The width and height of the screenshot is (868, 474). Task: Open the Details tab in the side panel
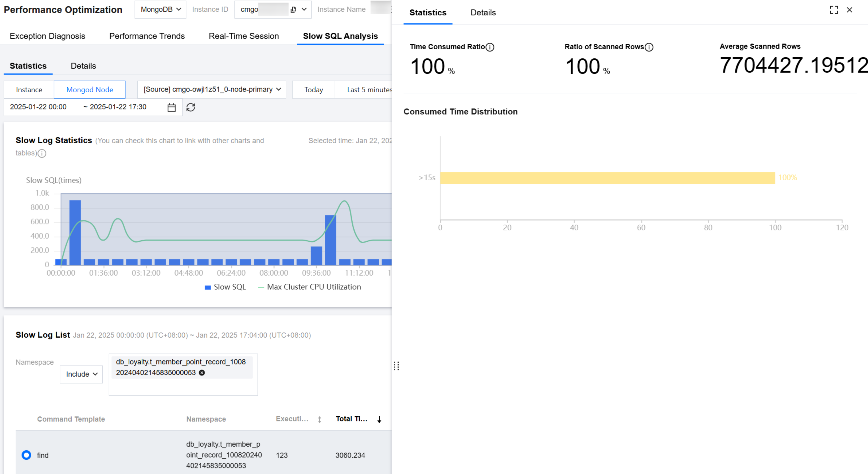(483, 13)
